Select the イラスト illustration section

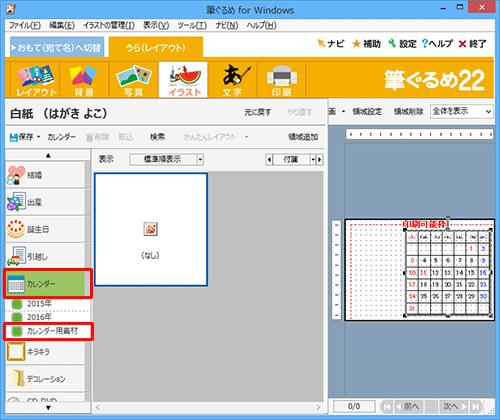click(183, 80)
